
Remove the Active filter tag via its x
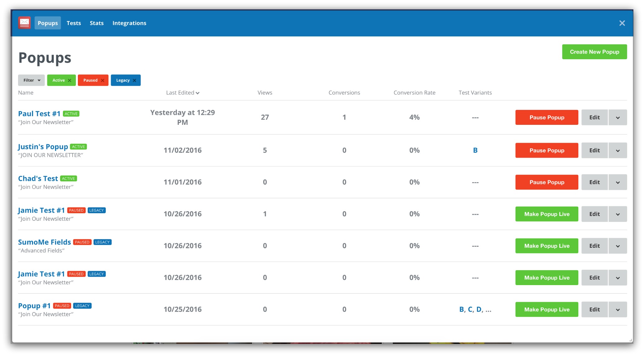pyautogui.click(x=70, y=80)
